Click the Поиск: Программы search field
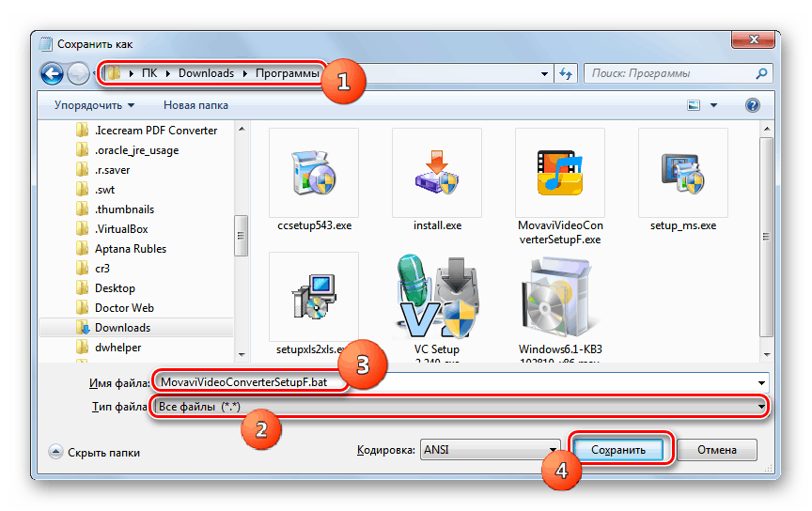 pos(671,73)
